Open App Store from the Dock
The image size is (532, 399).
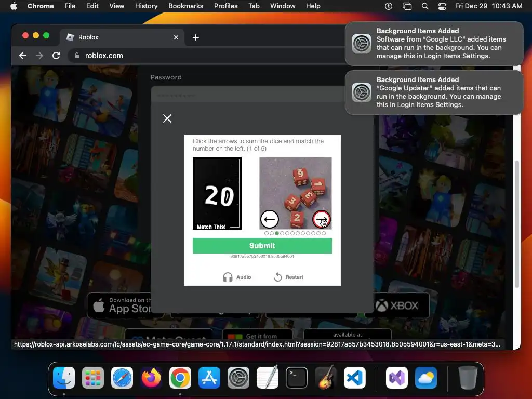pos(209,378)
